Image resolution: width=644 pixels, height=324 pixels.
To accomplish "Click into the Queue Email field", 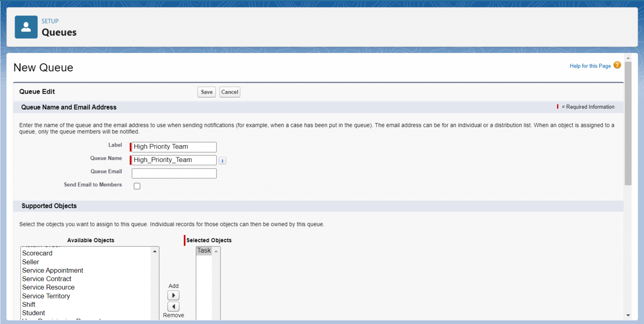I will (x=174, y=173).
